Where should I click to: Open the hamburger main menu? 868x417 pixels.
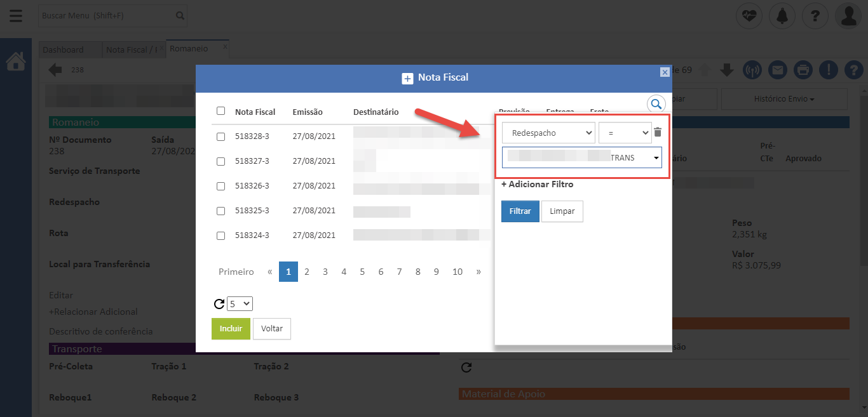[x=16, y=16]
